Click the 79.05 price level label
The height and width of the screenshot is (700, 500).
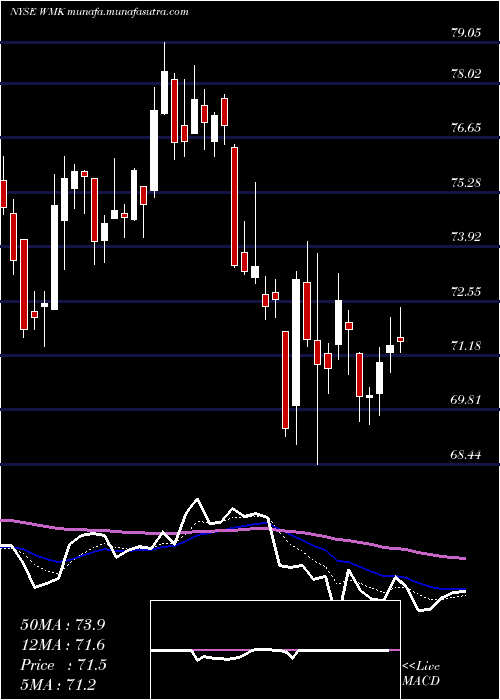(467, 33)
